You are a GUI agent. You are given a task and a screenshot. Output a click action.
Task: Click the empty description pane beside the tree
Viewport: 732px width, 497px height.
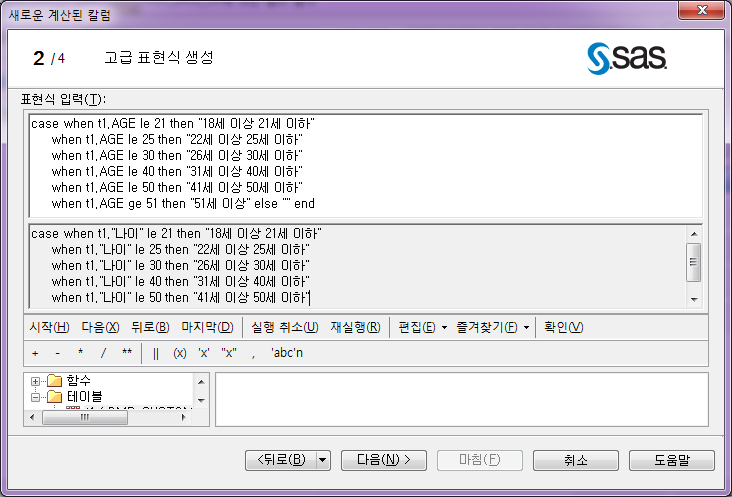click(x=462, y=399)
